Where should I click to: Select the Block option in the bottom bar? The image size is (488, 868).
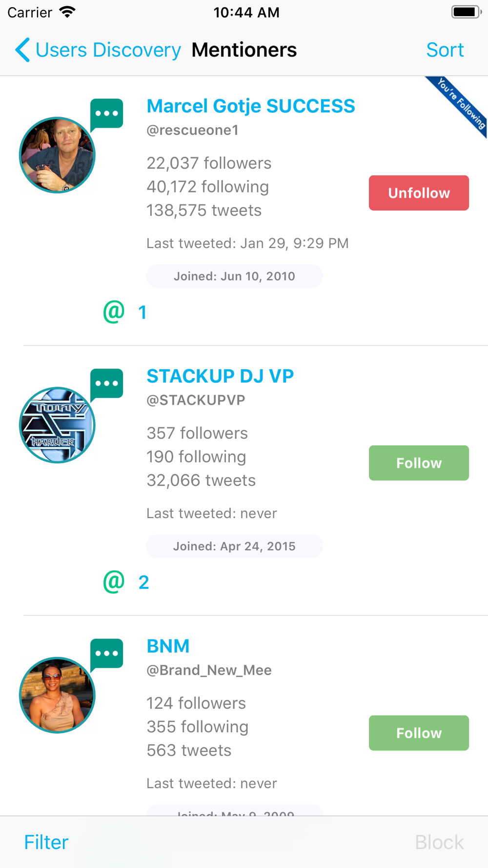pos(439,842)
